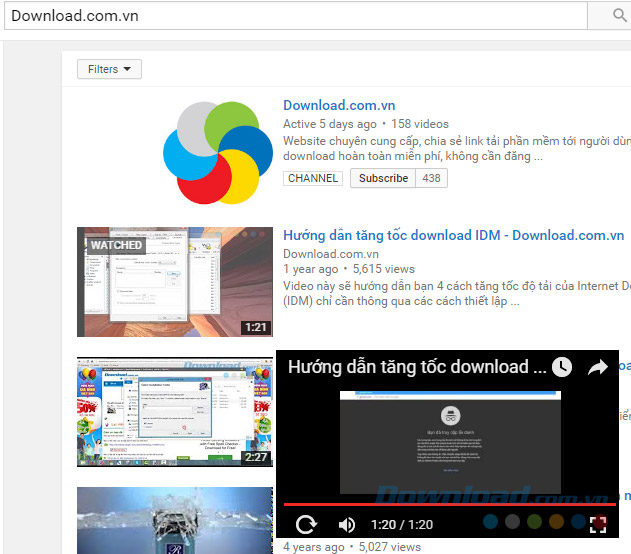Click the player video title text
The width and height of the screenshot is (631, 554).
pyautogui.click(x=417, y=367)
